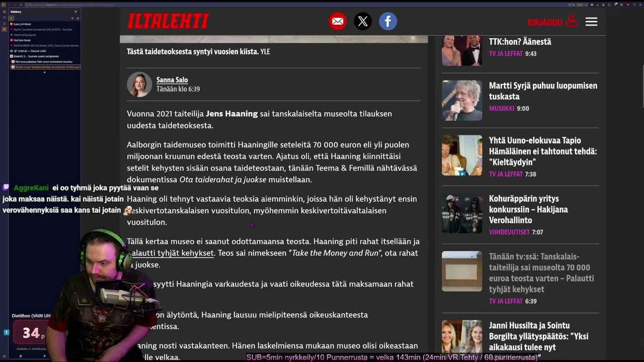Open the Sidebery settings gear icon
Screen dimensions: 644x362
[x=77, y=18]
